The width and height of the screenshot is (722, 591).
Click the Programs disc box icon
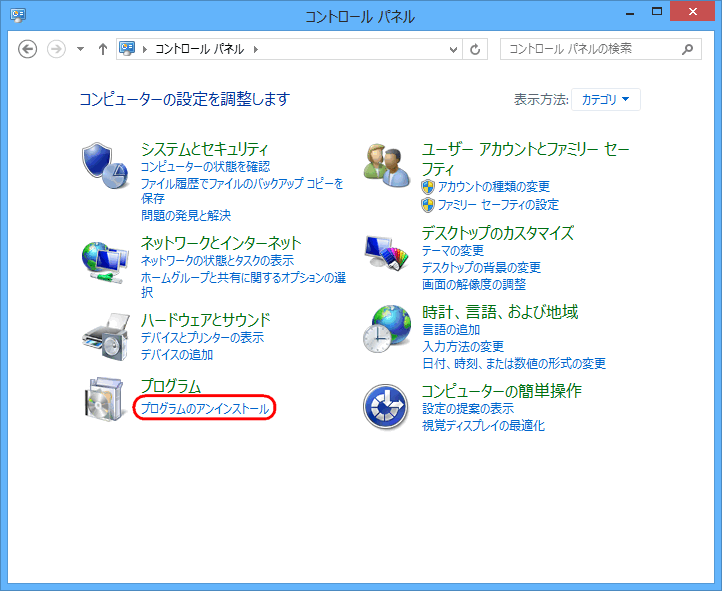pos(105,399)
